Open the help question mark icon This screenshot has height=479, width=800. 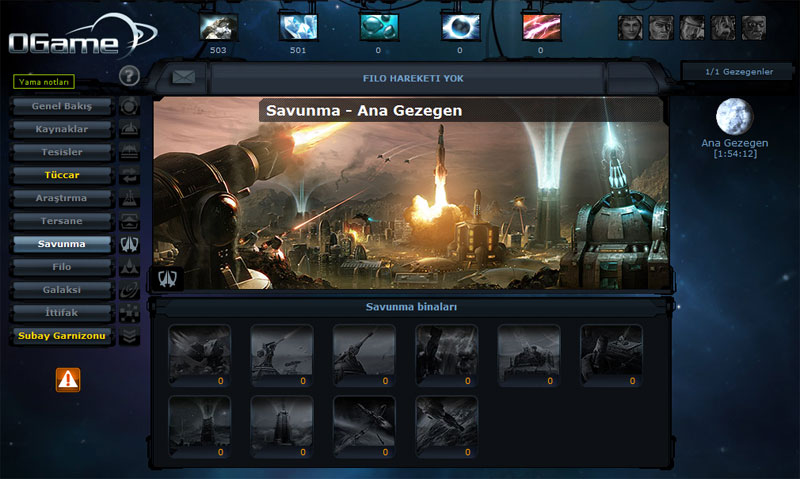pyautogui.click(x=129, y=76)
